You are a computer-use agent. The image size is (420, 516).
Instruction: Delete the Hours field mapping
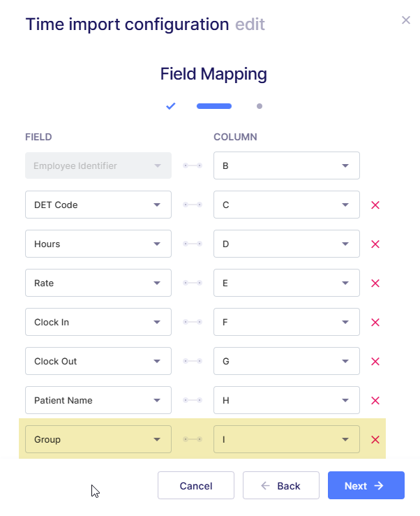tap(375, 244)
